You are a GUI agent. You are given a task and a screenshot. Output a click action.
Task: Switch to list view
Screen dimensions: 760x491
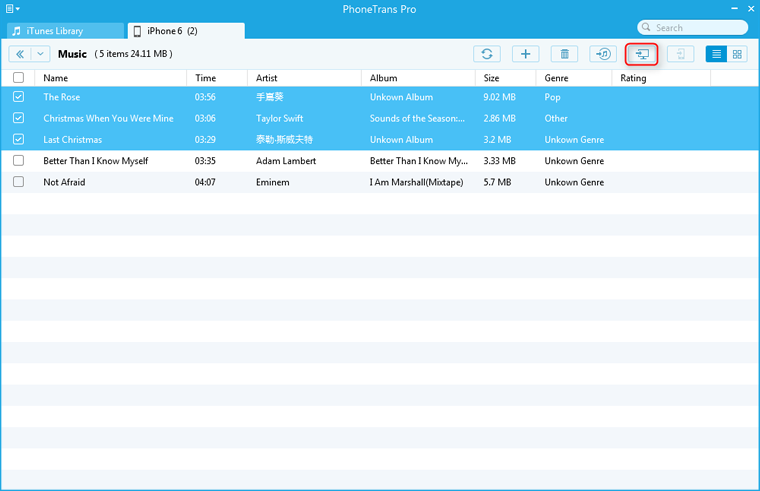[x=717, y=54]
